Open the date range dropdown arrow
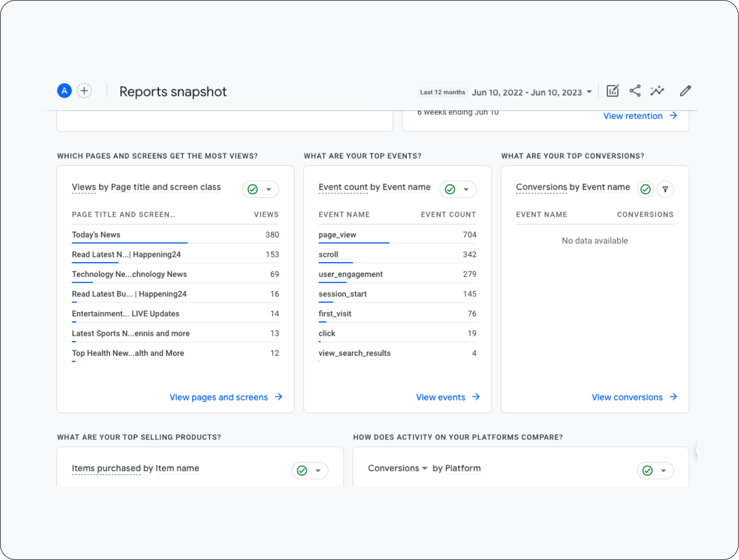739x560 pixels. [589, 92]
